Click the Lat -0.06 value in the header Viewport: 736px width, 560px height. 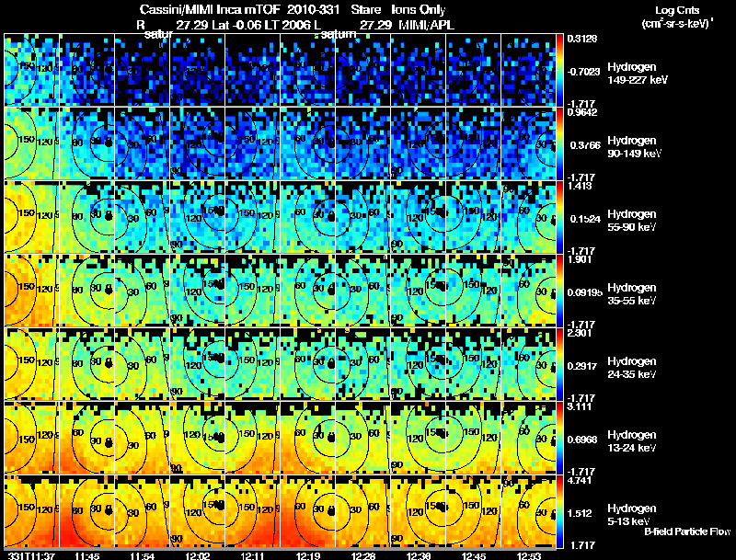237,25
